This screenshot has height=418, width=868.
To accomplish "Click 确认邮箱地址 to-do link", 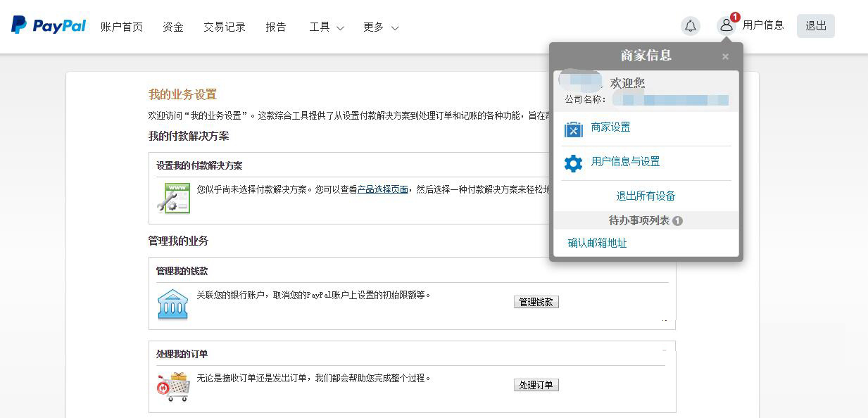I will [598, 243].
